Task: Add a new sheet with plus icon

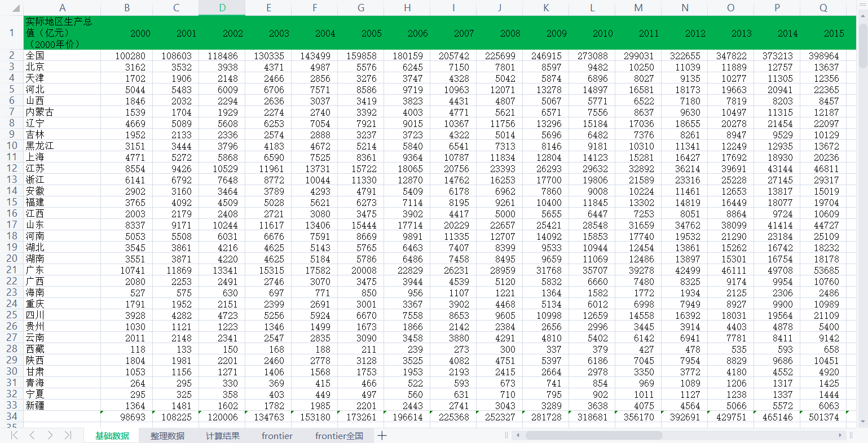Action: [x=382, y=435]
